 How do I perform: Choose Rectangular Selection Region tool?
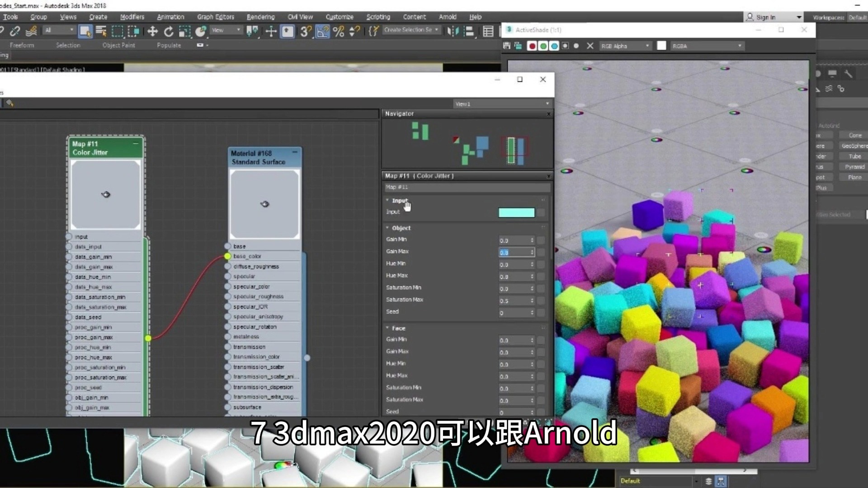pos(117,31)
